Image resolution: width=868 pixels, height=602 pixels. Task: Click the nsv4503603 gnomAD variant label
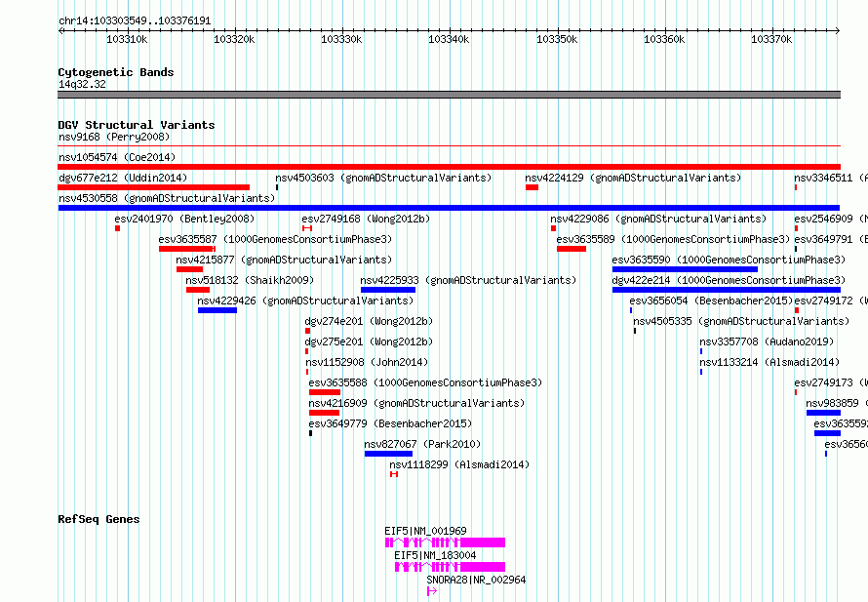click(x=383, y=178)
